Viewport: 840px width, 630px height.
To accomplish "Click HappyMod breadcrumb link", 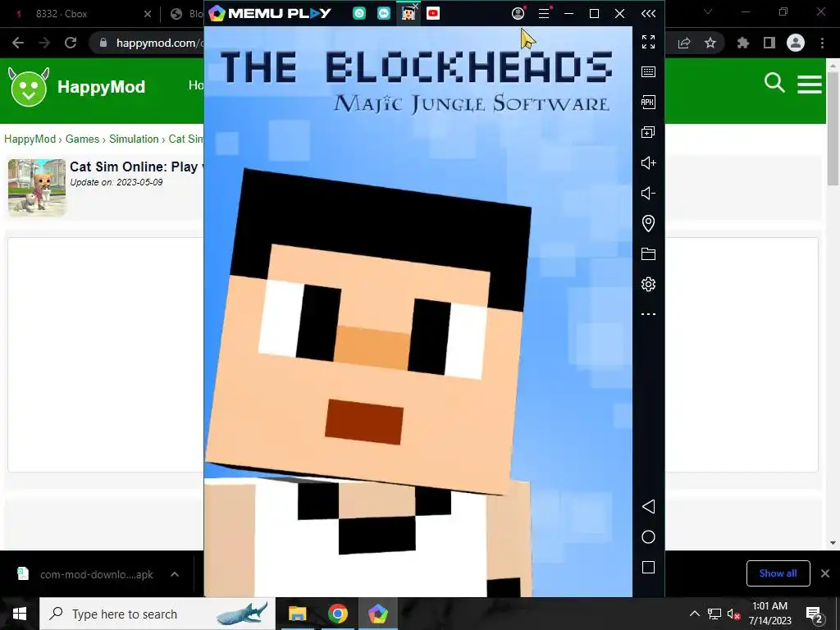I will 30,139.
